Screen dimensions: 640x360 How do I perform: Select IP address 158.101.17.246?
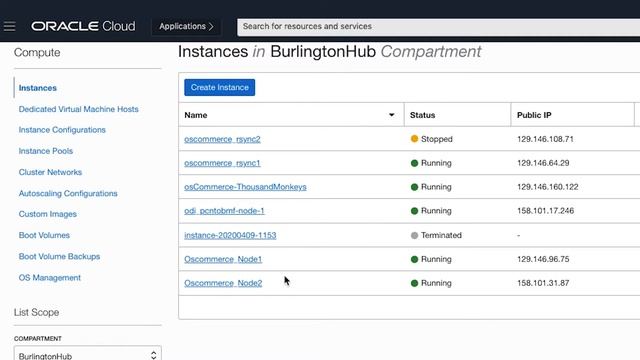[x=545, y=211]
